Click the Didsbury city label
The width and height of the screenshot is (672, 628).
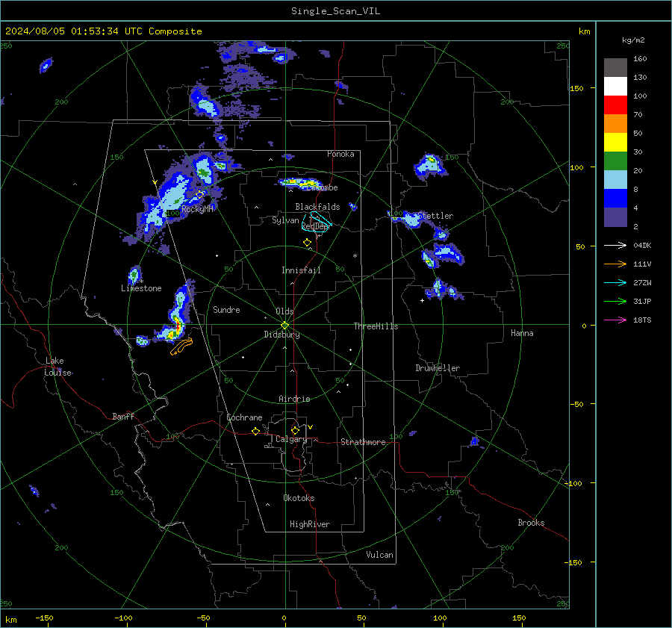click(x=281, y=335)
